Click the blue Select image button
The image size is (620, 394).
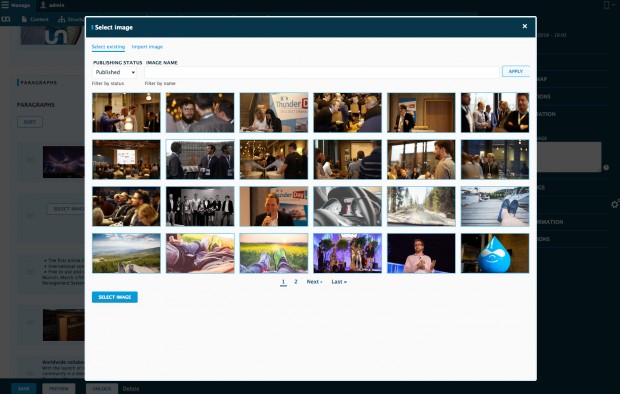coord(115,297)
